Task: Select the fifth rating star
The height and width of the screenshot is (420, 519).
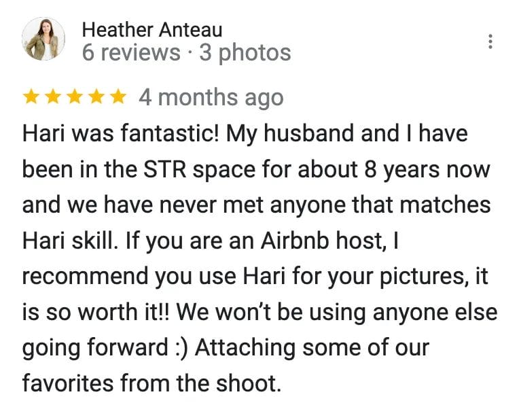Action: pos(118,97)
